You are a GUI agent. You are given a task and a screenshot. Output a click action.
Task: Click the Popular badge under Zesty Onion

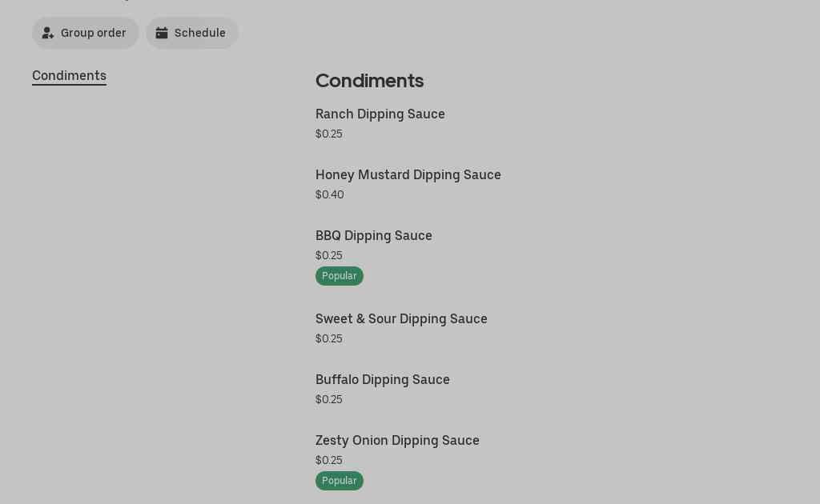tap(340, 481)
